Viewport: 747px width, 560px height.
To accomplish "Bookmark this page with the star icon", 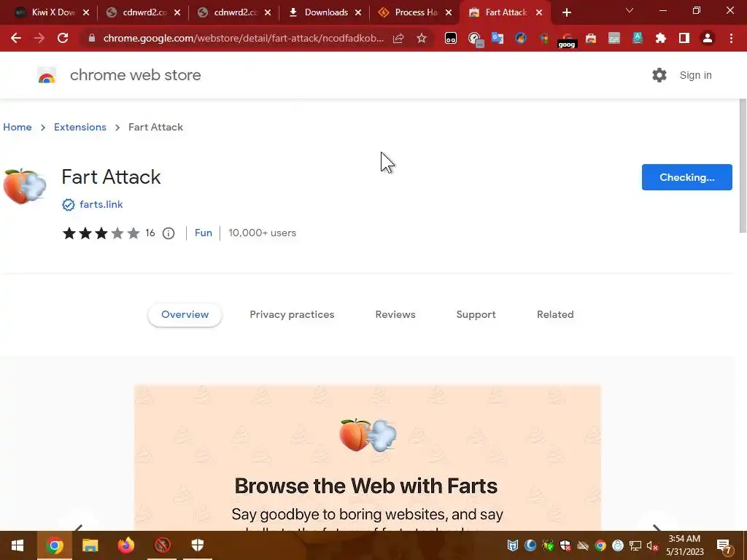I will (422, 38).
